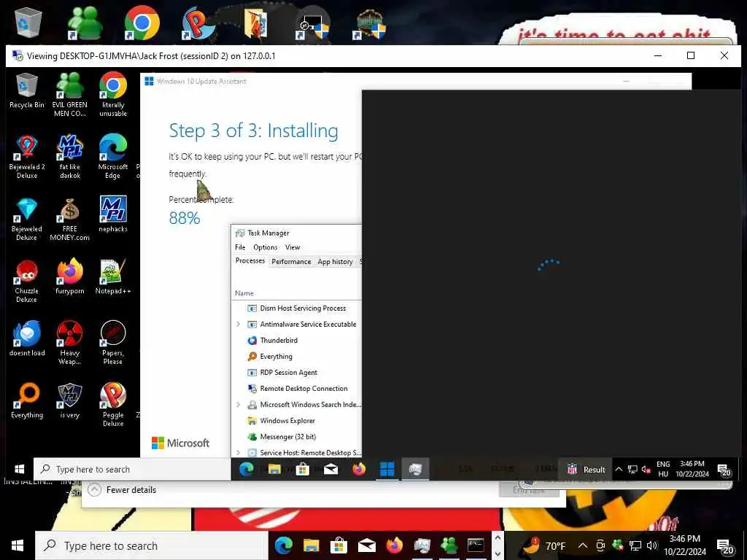Open the nephacks desktop shortcut

(113, 214)
